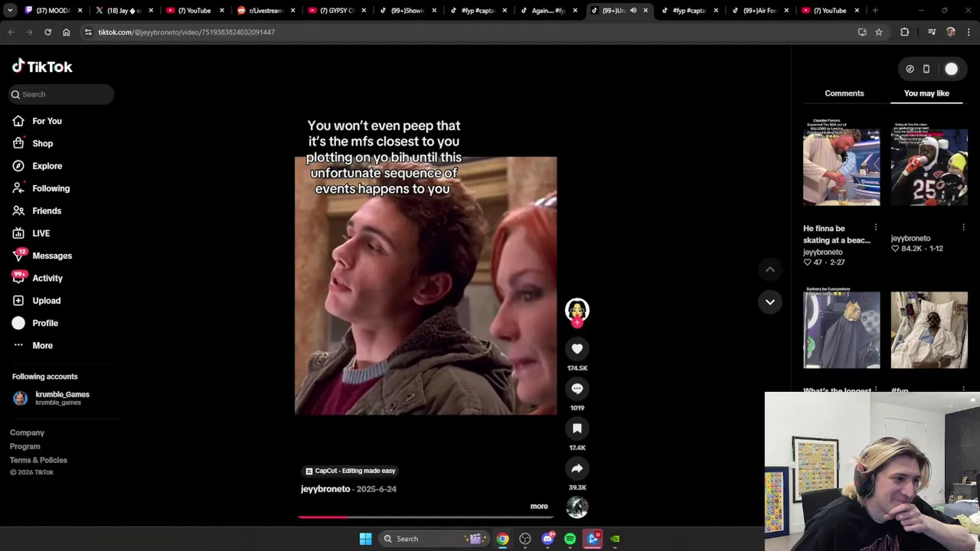Expand Company footer section

click(27, 432)
